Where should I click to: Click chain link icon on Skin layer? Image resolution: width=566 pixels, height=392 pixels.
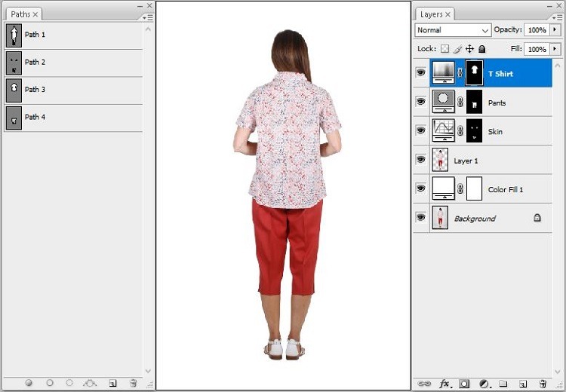(460, 130)
